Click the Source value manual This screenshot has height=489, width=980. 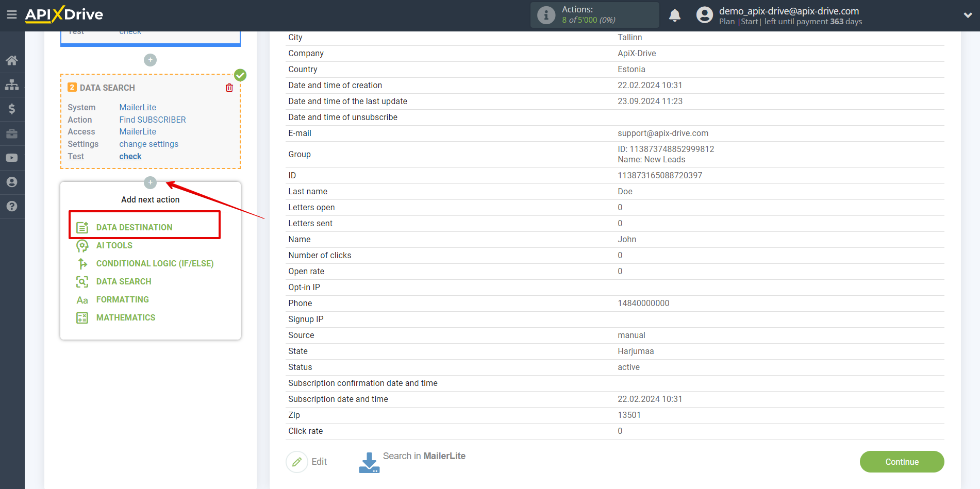(x=632, y=335)
